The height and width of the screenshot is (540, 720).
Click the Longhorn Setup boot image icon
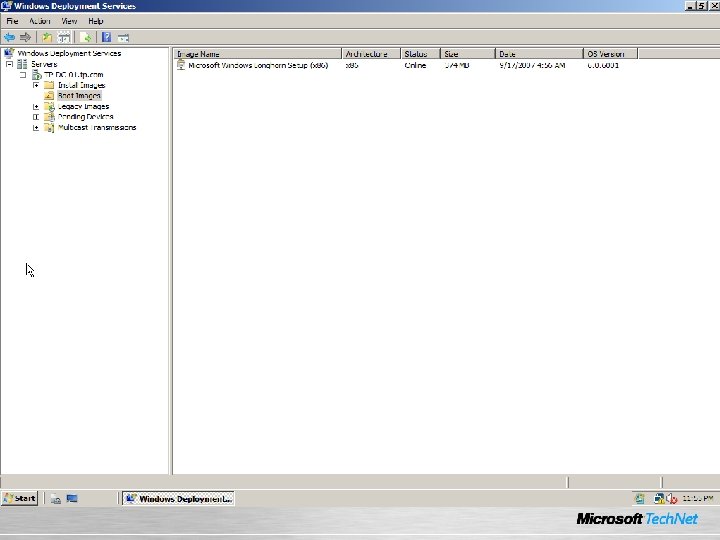(181, 65)
